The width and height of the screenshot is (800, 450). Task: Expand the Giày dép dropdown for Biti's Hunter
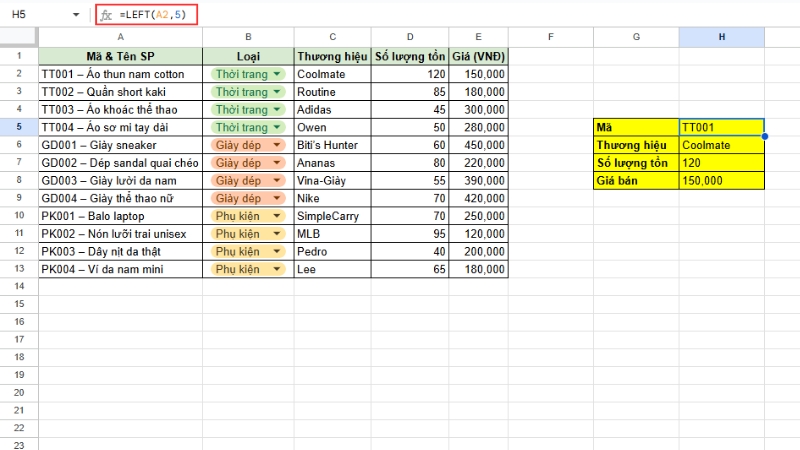click(275, 145)
